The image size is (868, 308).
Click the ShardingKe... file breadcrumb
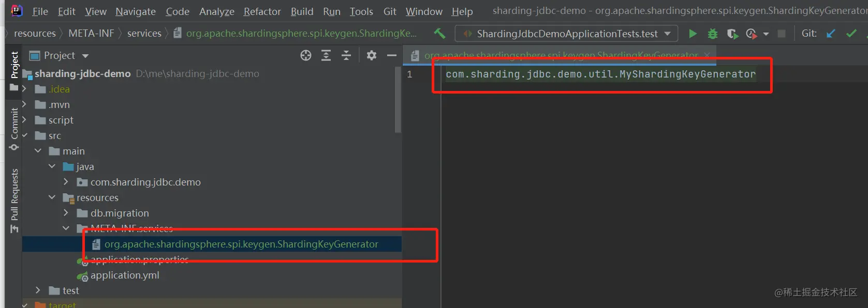tap(295, 34)
